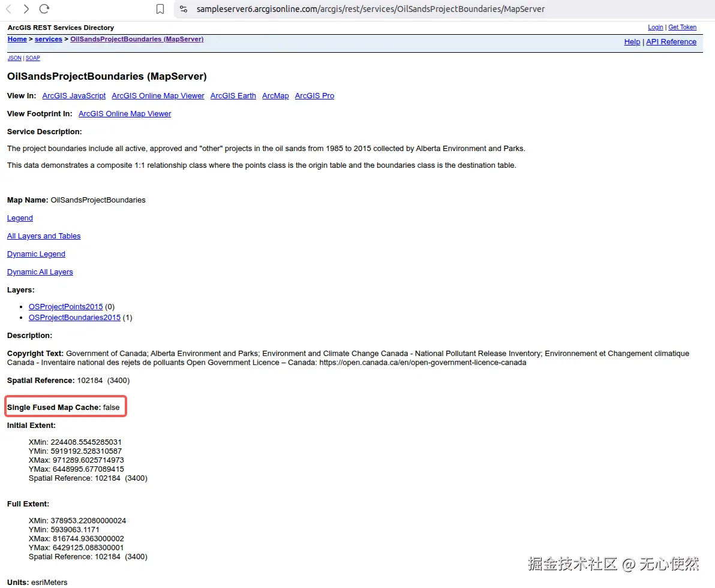This screenshot has width=715, height=588.
Task: Open service in ArcGIS Online Map Viewer
Action: tap(158, 96)
